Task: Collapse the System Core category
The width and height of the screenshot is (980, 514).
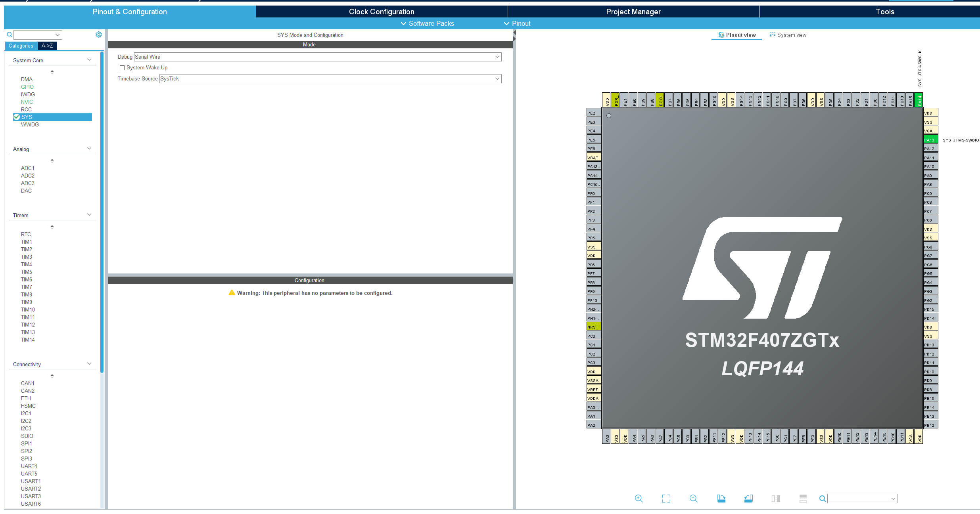Action: [89, 60]
